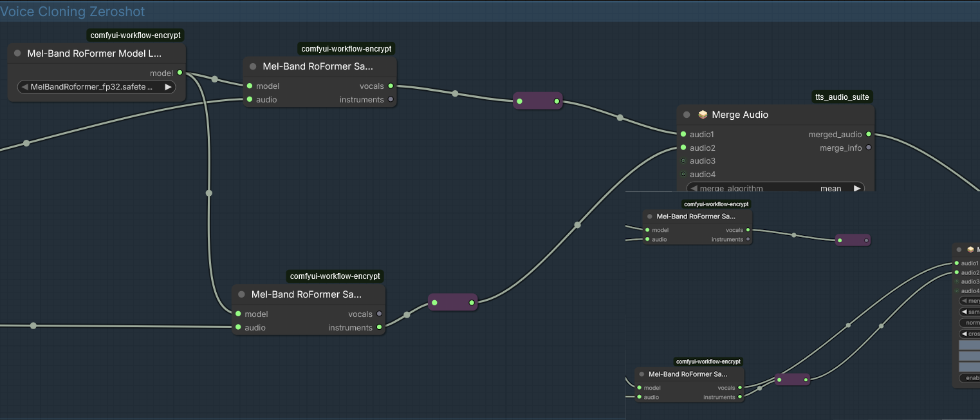
Task: Click the truncated 'enab' toggle in inset
Action: pyautogui.click(x=970, y=378)
